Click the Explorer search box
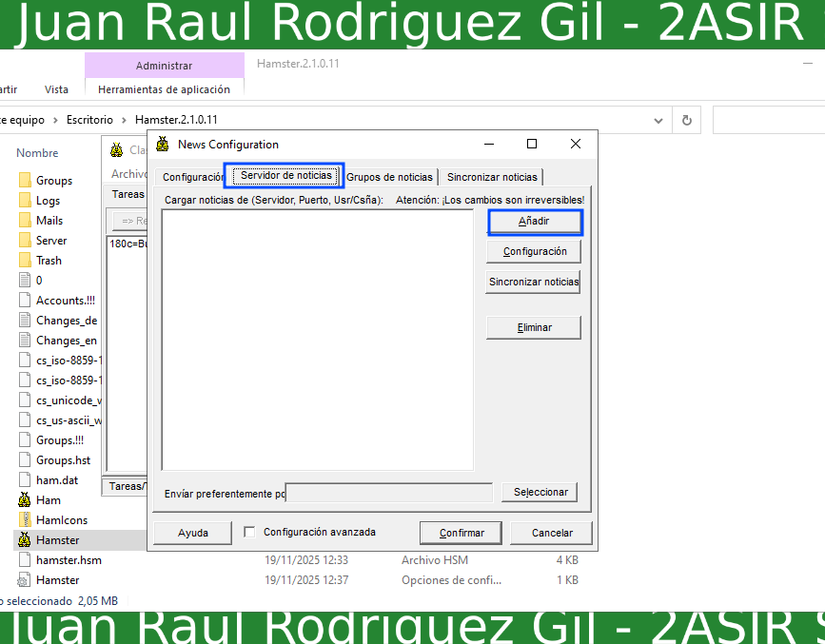Viewport: 825px width, 644px height. pyautogui.click(x=768, y=121)
